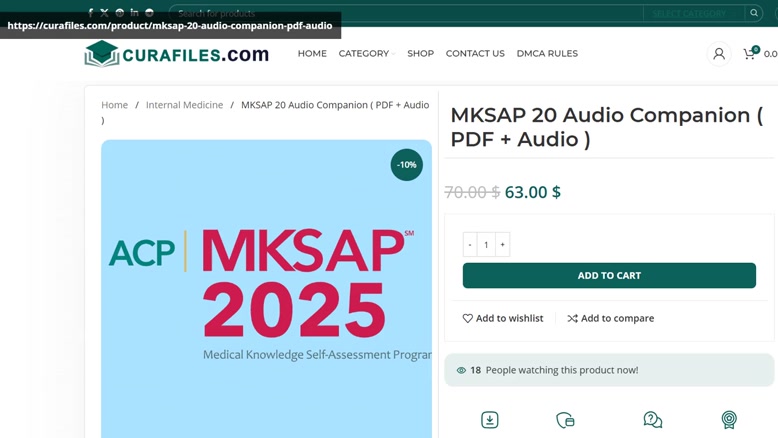Click the crossed-out 70.00 $ price
Screen dimensions: 778x438
point(472,192)
